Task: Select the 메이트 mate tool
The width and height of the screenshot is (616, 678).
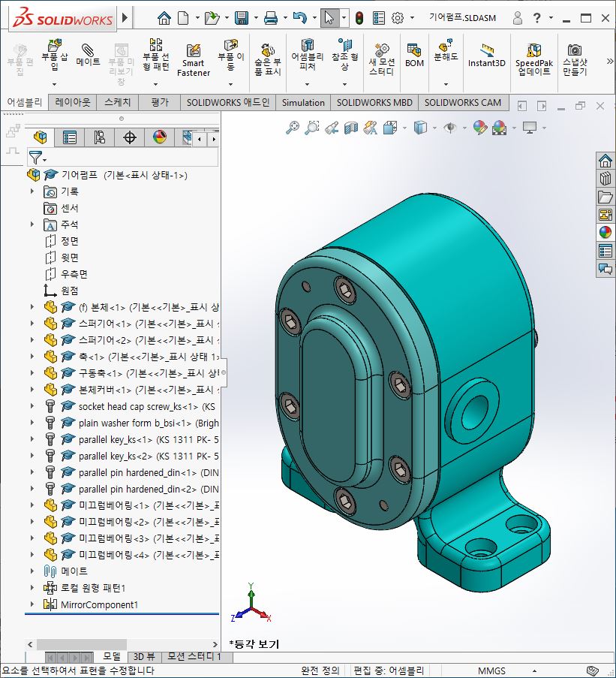Action: (x=88, y=55)
